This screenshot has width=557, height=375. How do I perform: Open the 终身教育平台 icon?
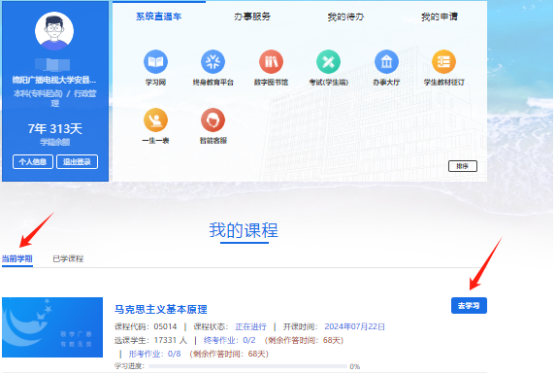click(x=213, y=62)
